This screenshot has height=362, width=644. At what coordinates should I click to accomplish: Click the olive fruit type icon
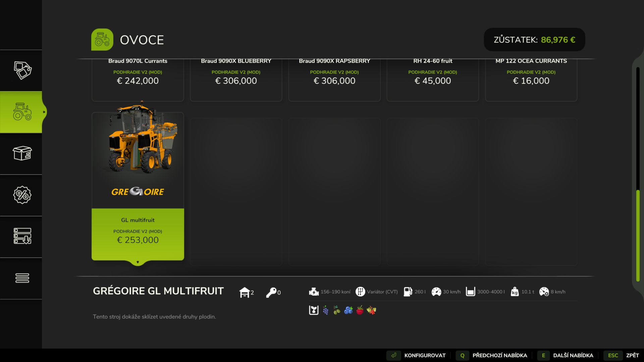point(337,310)
